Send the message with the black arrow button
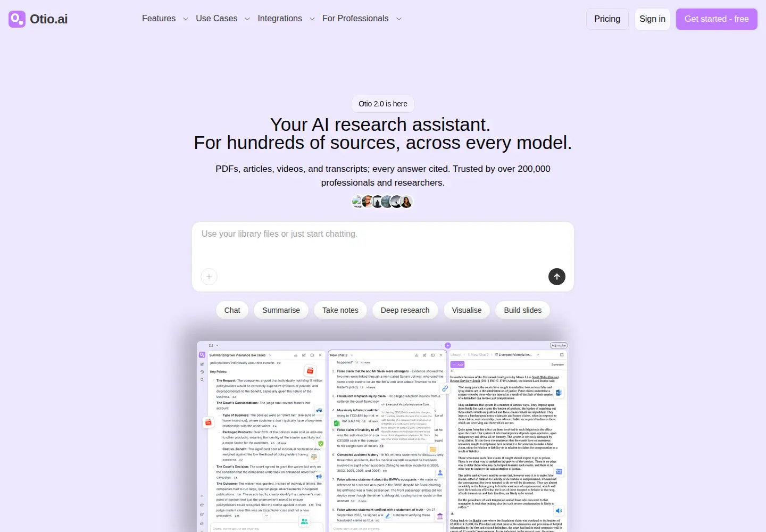This screenshot has width=766, height=532. pos(557,277)
